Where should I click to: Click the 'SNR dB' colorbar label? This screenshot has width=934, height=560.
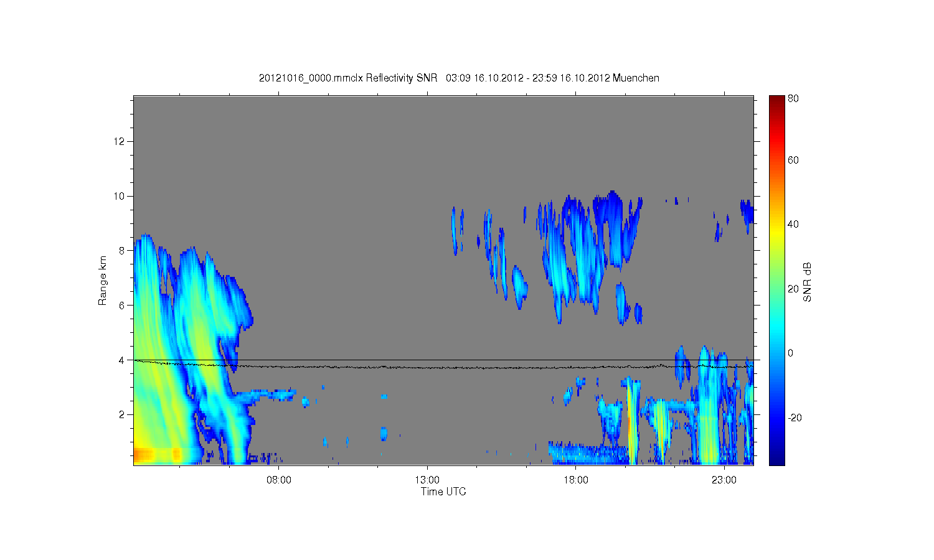tap(807, 282)
